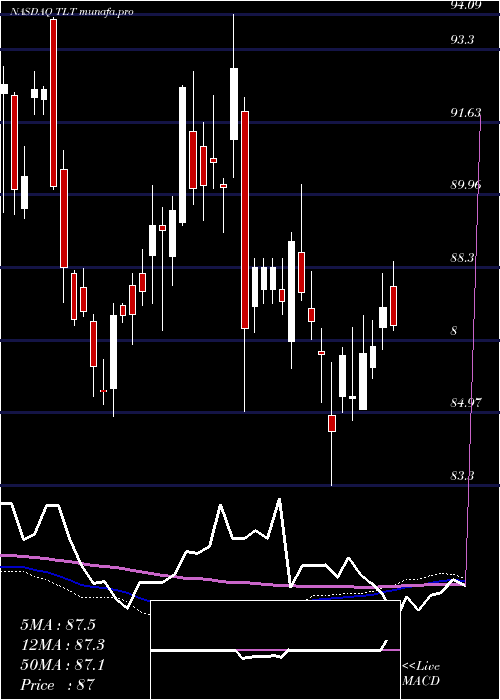Click the NASDAQ TLT munafa.pro title text
The height and width of the screenshot is (700, 500).
tap(73, 12)
